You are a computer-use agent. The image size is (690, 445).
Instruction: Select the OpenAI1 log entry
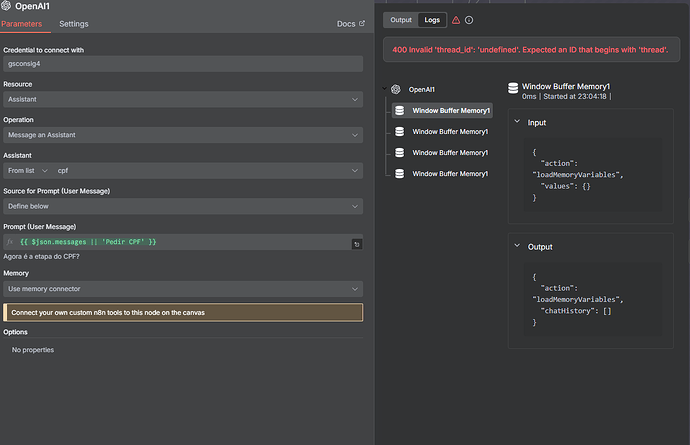[422, 89]
